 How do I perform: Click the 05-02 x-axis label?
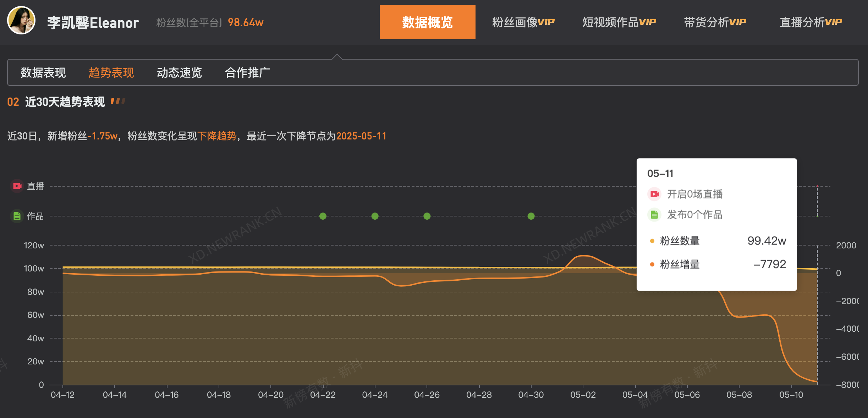[x=583, y=395]
